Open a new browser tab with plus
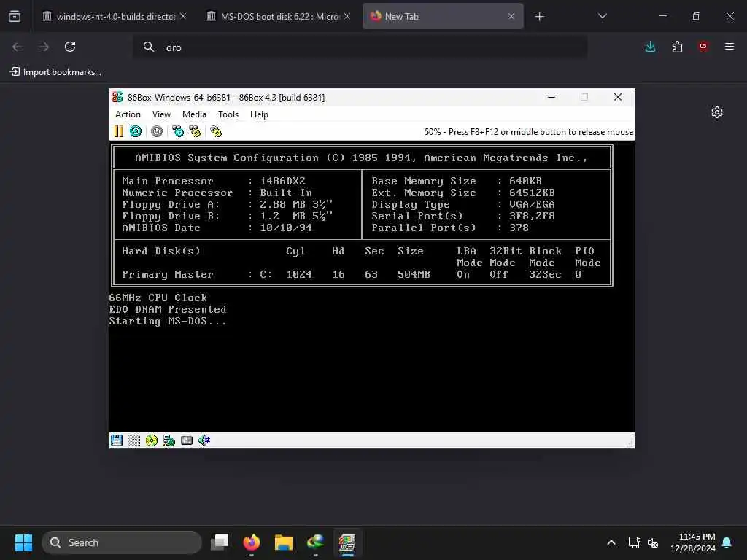 [539, 17]
